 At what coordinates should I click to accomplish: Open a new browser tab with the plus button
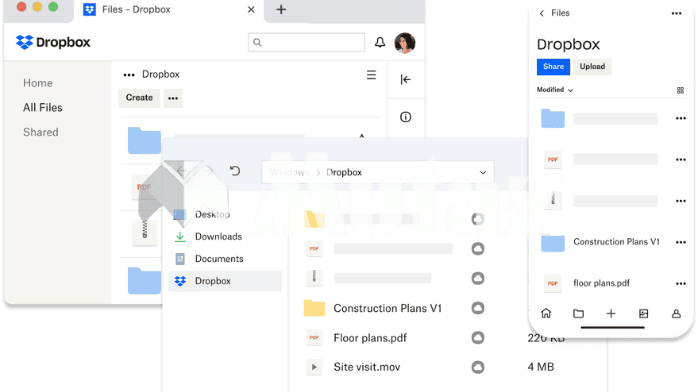[281, 9]
